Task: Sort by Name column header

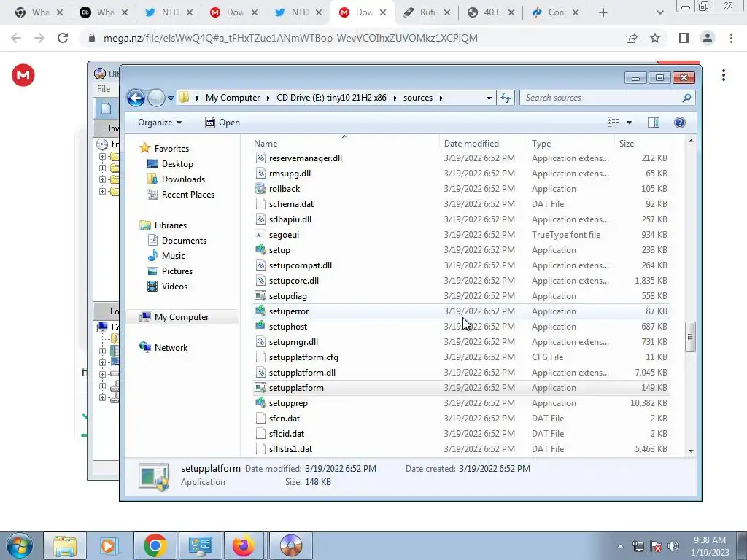Action: (x=344, y=144)
